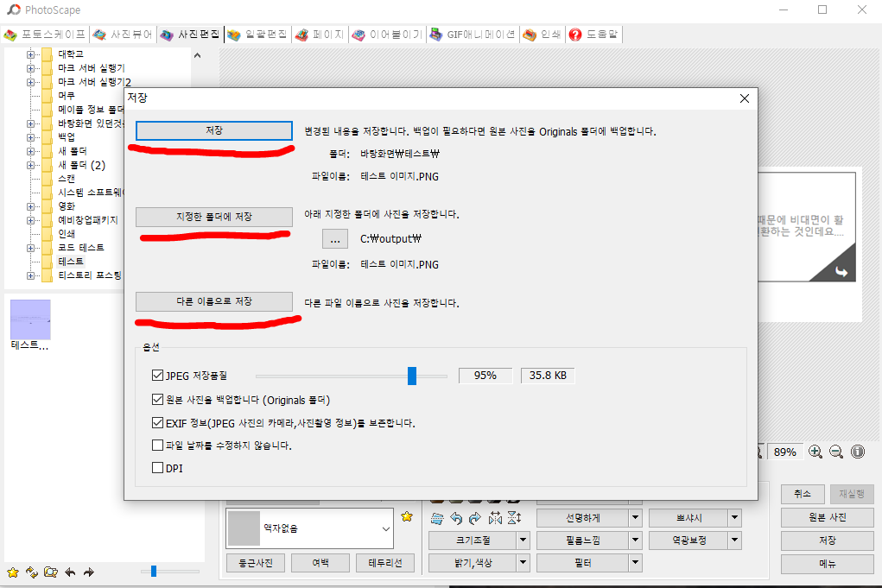Viewport: 882px width, 588px height.
Task: Expand the 코드 테스트 folder node
Action: coord(30,248)
